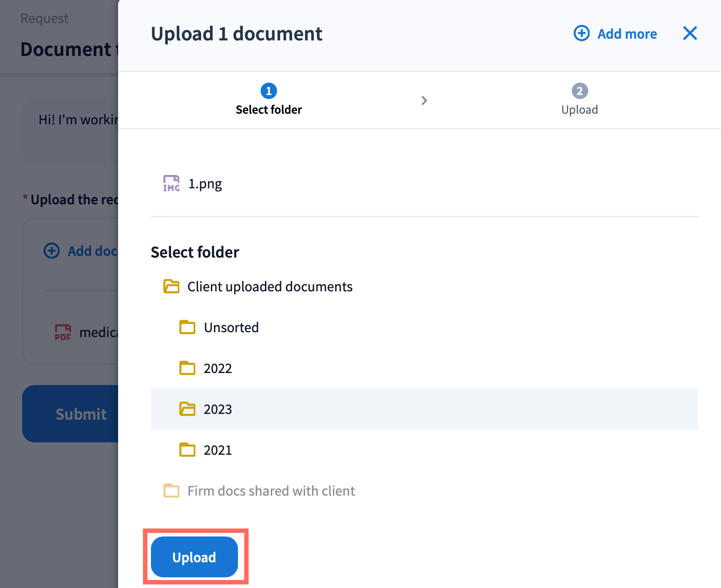Screen dimensions: 721x588
Task: Close the upload document panel
Action: point(689,33)
